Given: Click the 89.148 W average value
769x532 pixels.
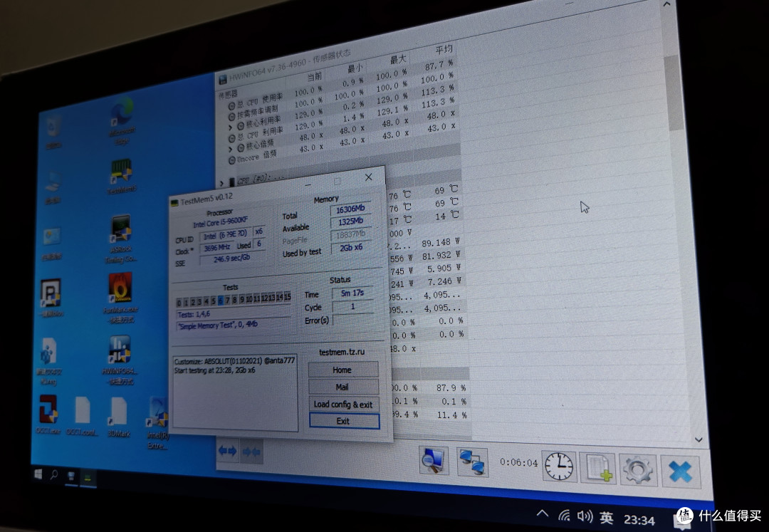Looking at the screenshot, I should [441, 242].
